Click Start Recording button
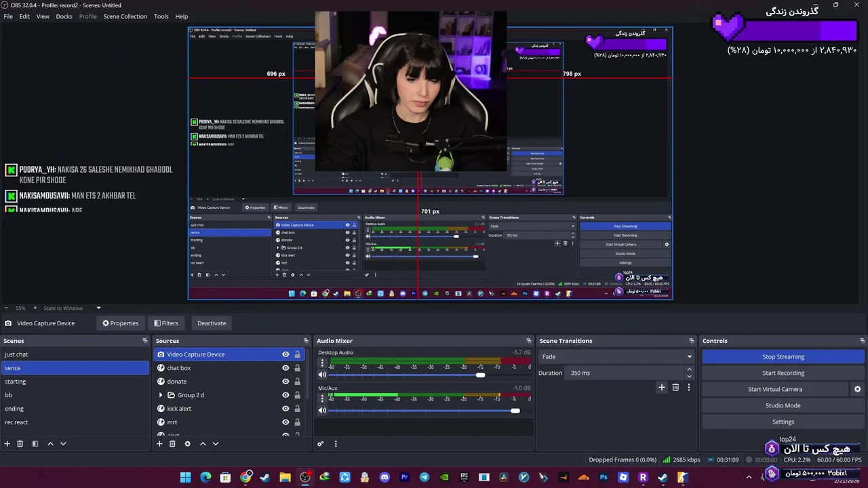 click(x=783, y=373)
